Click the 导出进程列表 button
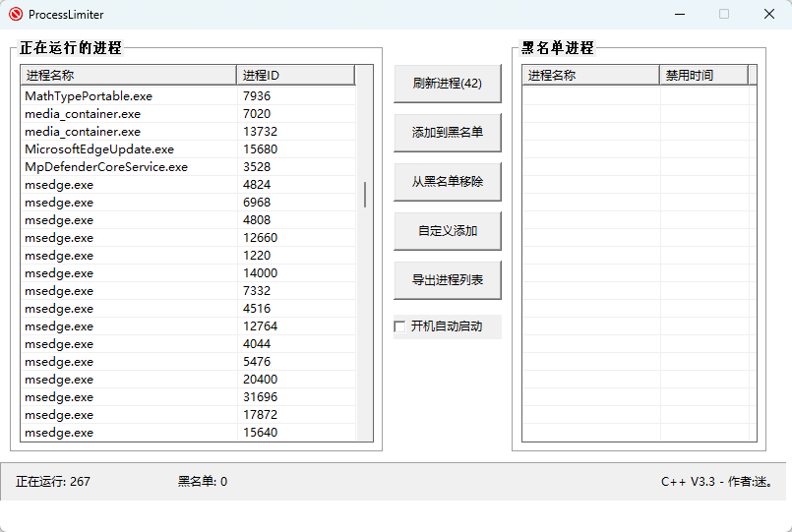 click(448, 279)
